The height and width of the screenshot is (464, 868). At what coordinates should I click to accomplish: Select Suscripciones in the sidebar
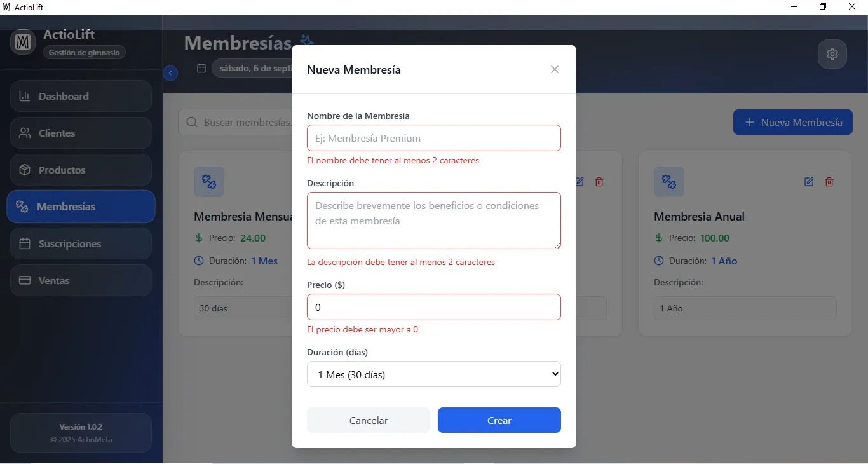pyautogui.click(x=81, y=243)
